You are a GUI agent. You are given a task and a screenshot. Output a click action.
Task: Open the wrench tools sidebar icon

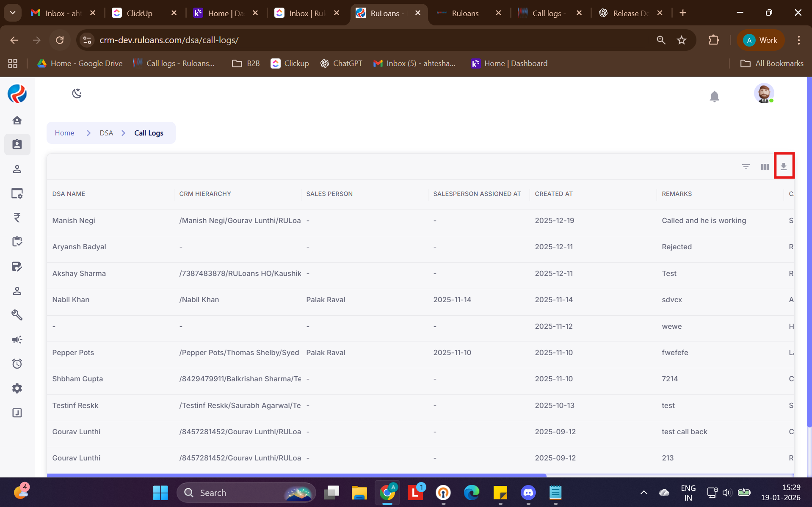click(x=17, y=315)
